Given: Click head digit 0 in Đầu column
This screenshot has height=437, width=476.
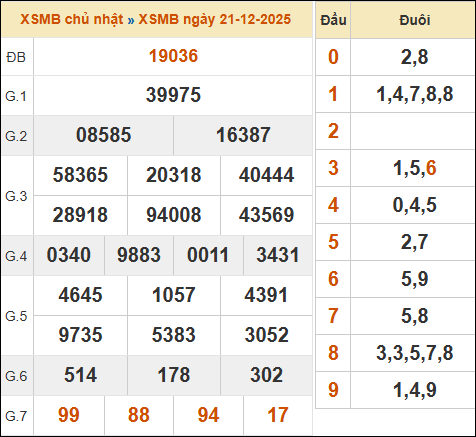Looking at the screenshot, I should coord(333,57).
